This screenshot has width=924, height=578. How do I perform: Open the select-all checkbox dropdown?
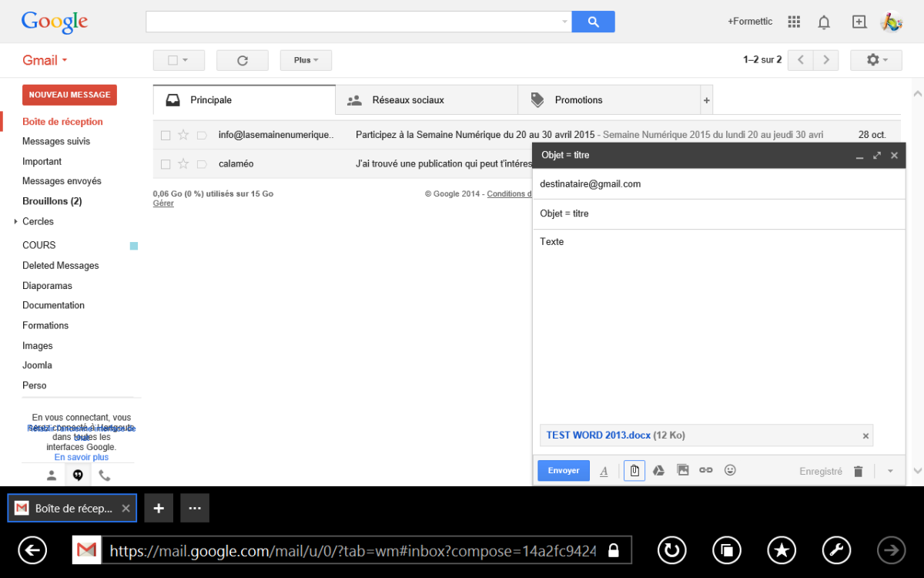pos(179,60)
